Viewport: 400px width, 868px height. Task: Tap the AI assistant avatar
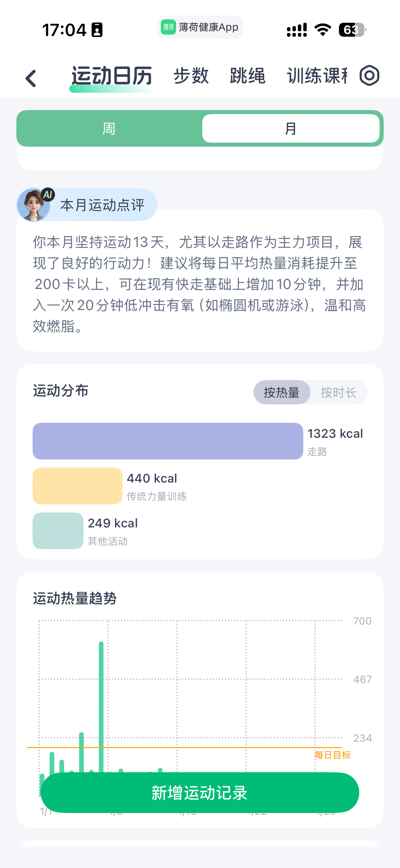[34, 205]
